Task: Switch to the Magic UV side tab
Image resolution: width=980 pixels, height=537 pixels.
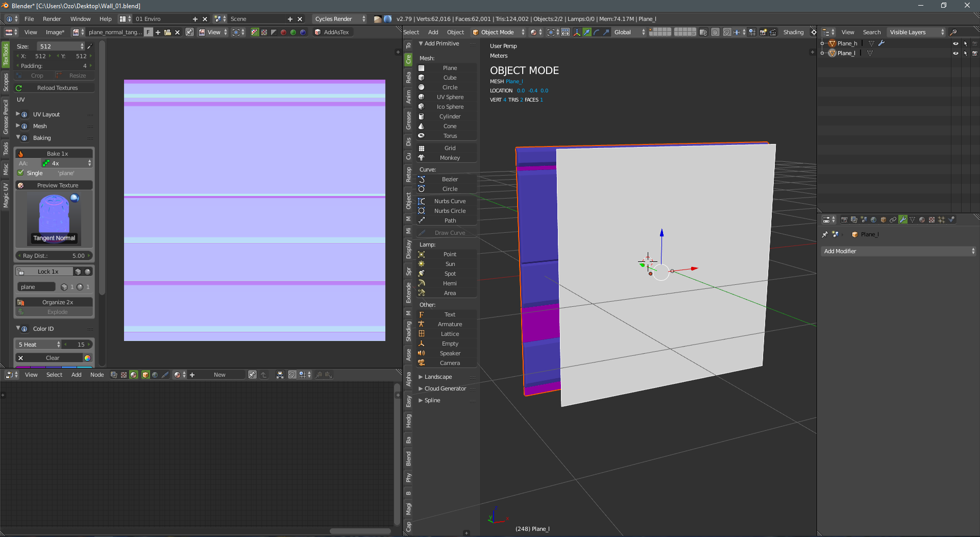Action: point(6,195)
